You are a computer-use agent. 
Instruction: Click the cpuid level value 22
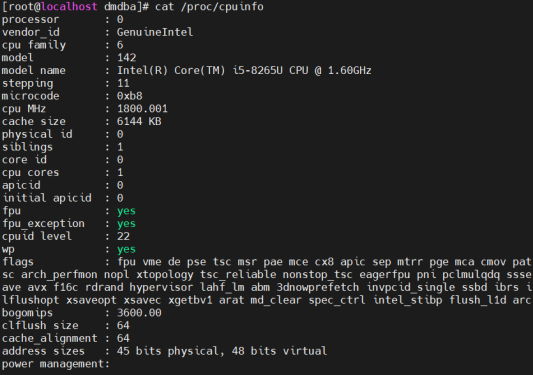coord(123,236)
